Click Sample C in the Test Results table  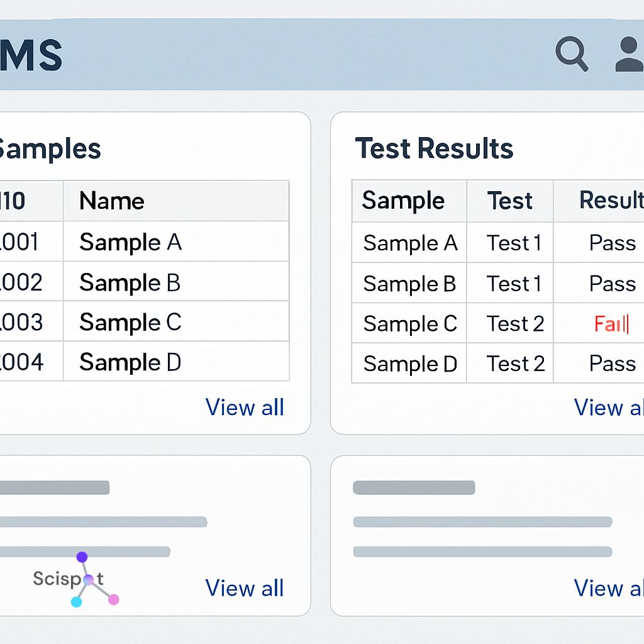tap(410, 324)
